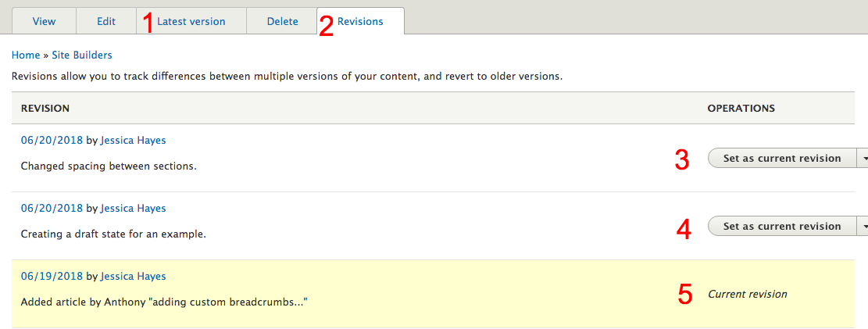The height and width of the screenshot is (329, 868).
Task: Click the italic 'Current revision' label
Action: (x=747, y=294)
